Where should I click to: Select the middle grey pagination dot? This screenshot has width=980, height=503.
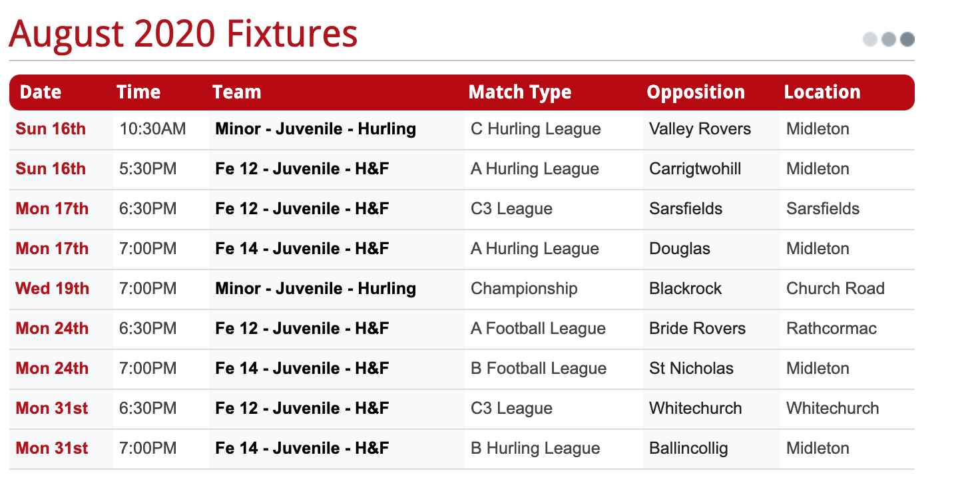tap(889, 39)
